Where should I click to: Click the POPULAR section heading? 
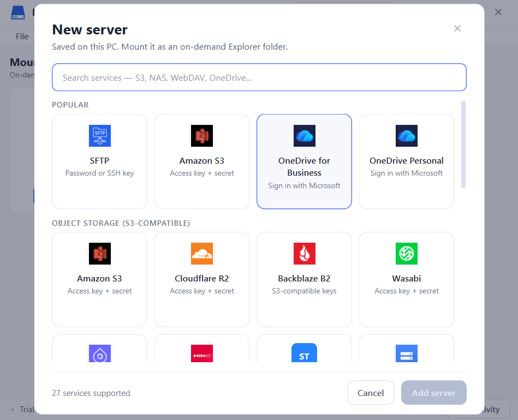(70, 105)
